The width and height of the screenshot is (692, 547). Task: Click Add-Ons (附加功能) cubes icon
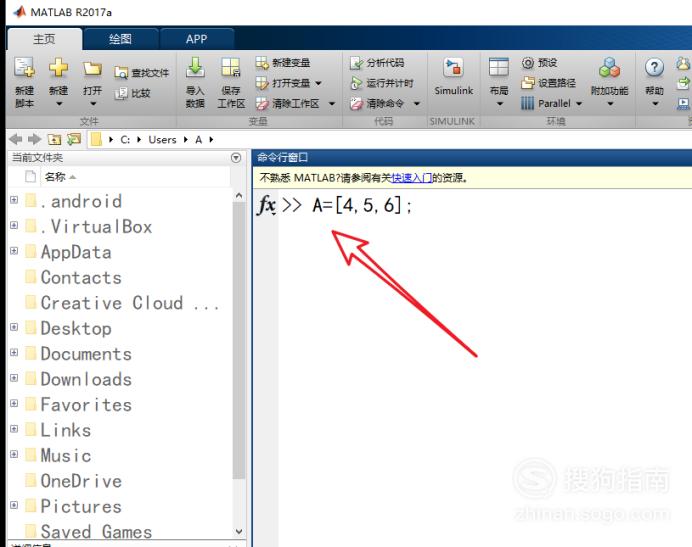point(609,68)
